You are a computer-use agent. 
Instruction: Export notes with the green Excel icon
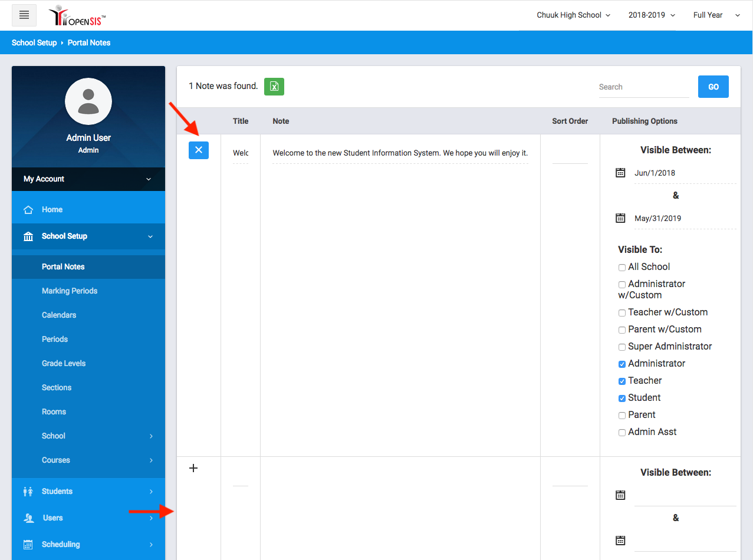point(274,86)
